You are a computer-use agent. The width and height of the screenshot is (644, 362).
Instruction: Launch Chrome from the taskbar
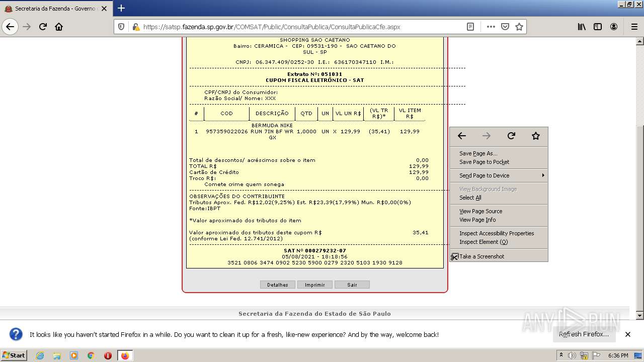[x=91, y=355]
